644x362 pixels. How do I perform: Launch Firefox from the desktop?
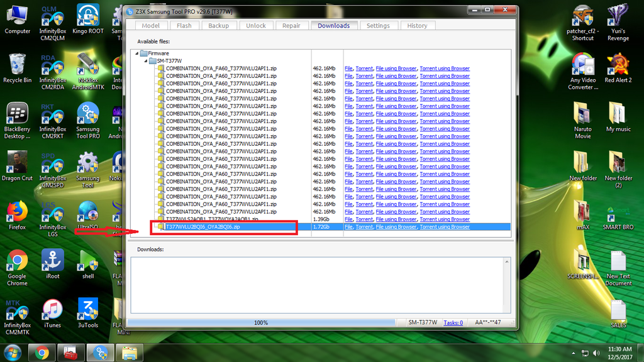[17, 215]
